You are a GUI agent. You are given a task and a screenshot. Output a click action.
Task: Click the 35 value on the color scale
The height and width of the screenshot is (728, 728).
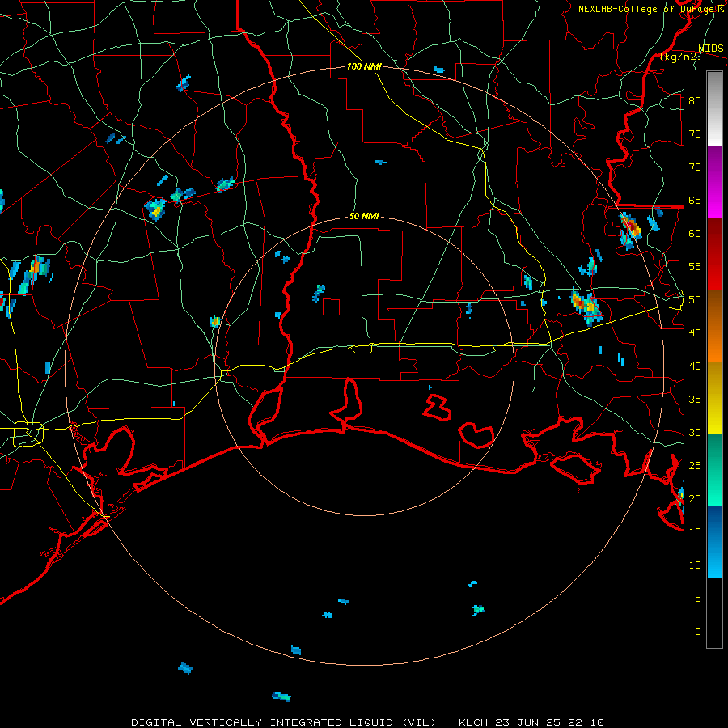pos(695,400)
